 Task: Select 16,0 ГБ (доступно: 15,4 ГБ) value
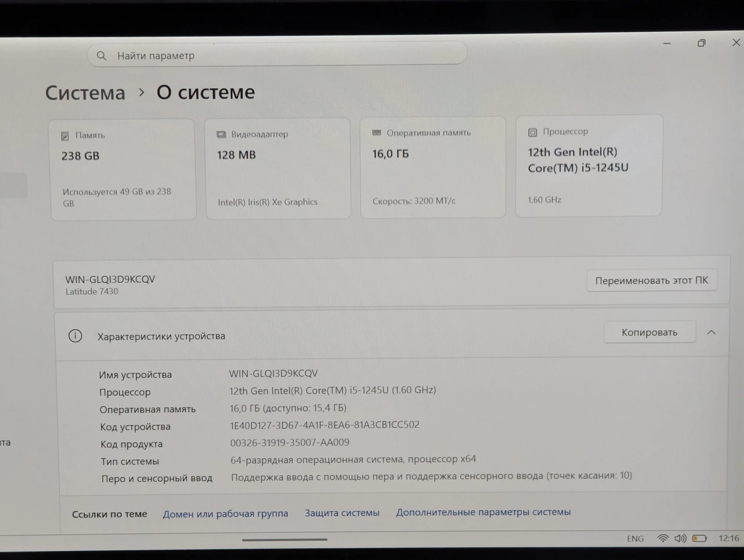[288, 408]
